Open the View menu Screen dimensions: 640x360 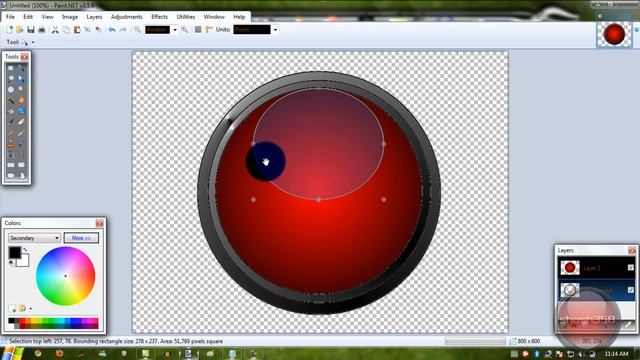pos(47,17)
